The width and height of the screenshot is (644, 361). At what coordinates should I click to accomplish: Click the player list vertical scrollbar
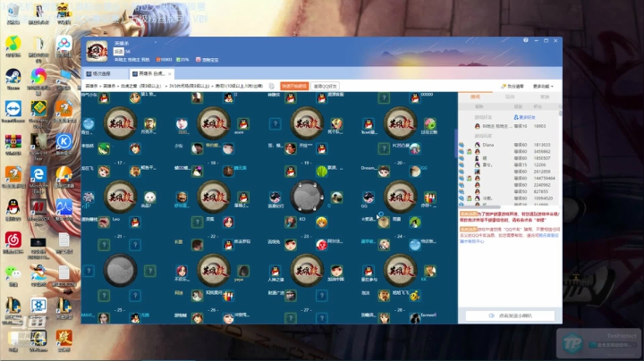pos(560,113)
